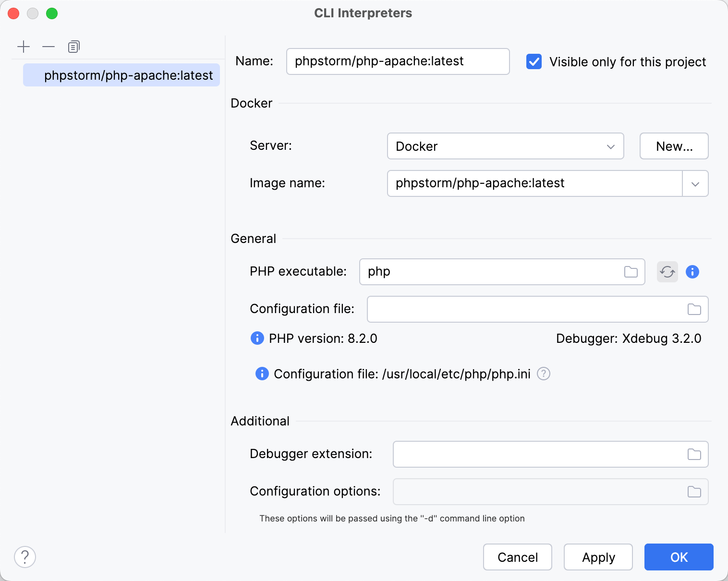The image size is (728, 581).
Task: Open help with bottom-left question mark button
Action: tap(25, 557)
